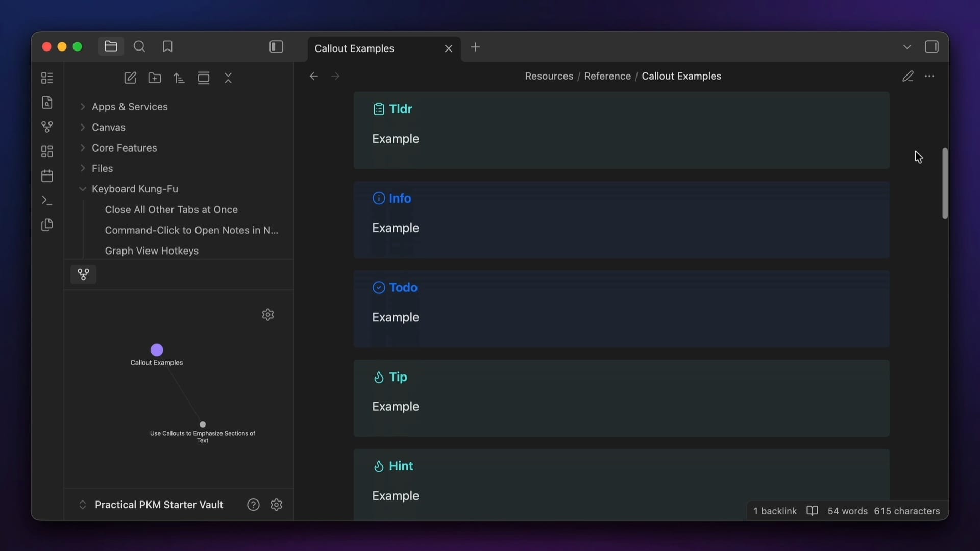The image size is (980, 551).
Task: Toggle the right sidebar
Action: (x=932, y=47)
